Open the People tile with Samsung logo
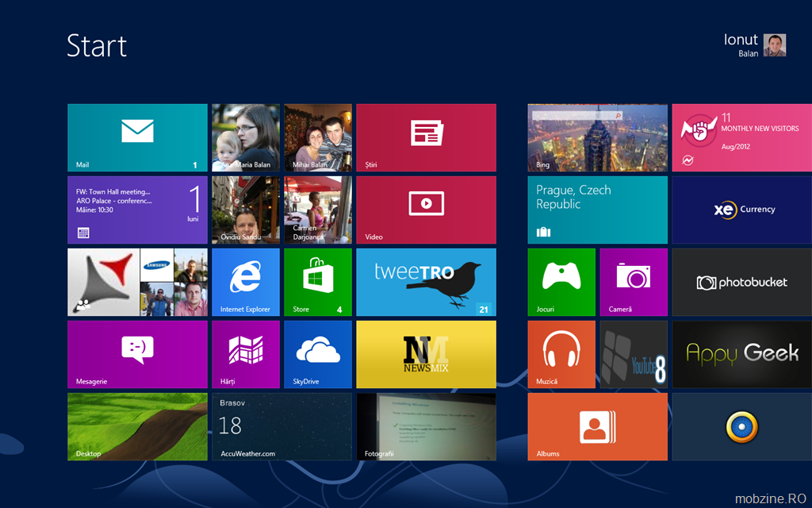Image resolution: width=812 pixels, height=508 pixels. [x=137, y=282]
